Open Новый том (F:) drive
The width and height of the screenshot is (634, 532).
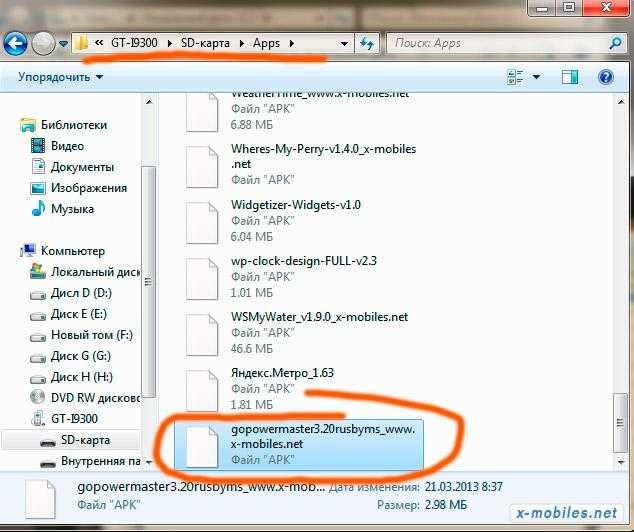(91, 335)
